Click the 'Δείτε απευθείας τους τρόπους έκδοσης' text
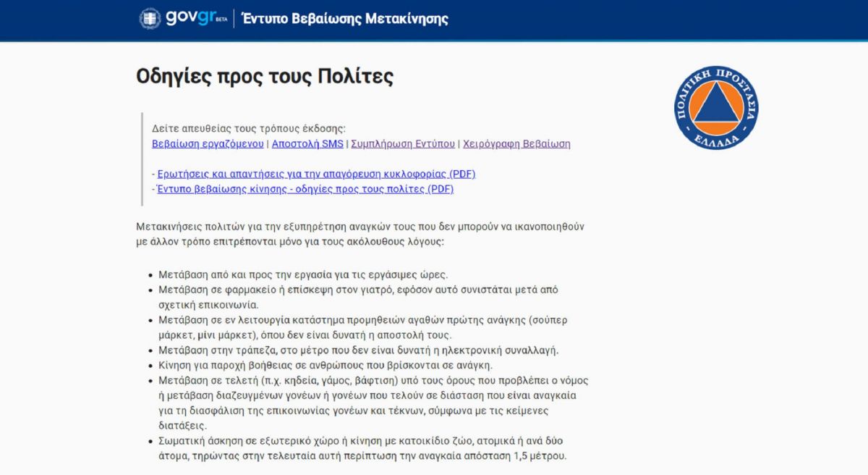Image resolution: width=868 pixels, height=475 pixels. click(x=249, y=128)
